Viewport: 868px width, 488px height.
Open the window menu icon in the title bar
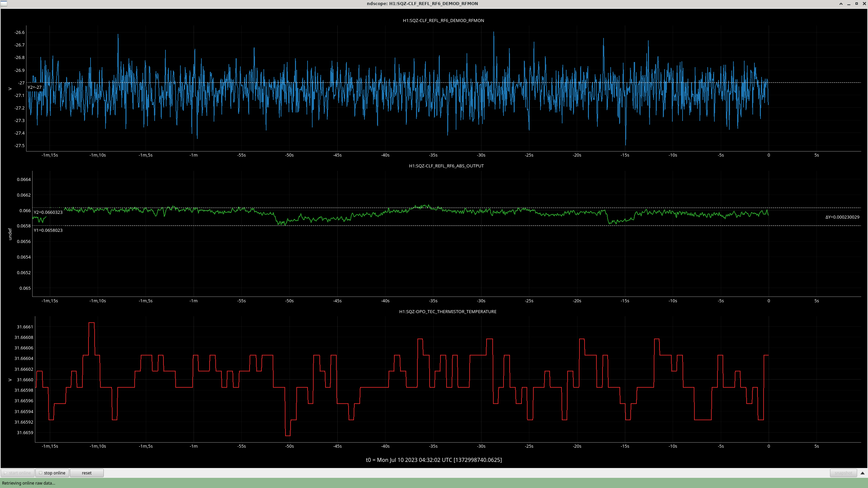click(3, 3)
